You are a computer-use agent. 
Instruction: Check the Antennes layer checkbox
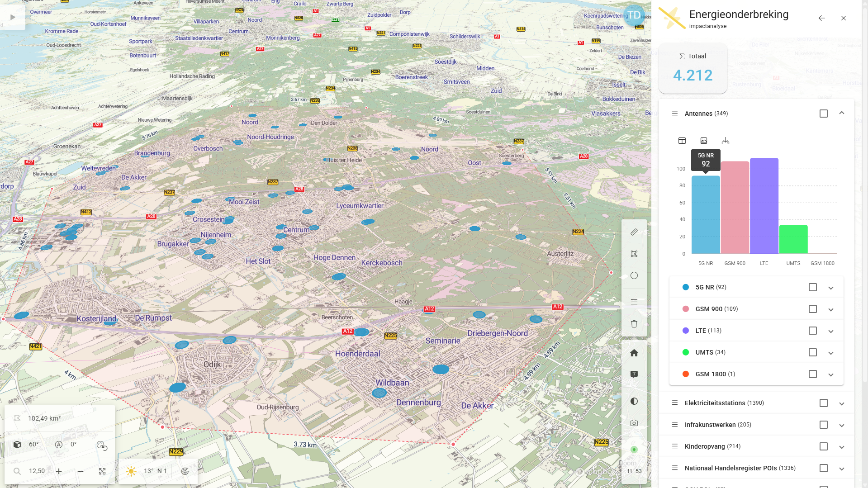click(823, 114)
